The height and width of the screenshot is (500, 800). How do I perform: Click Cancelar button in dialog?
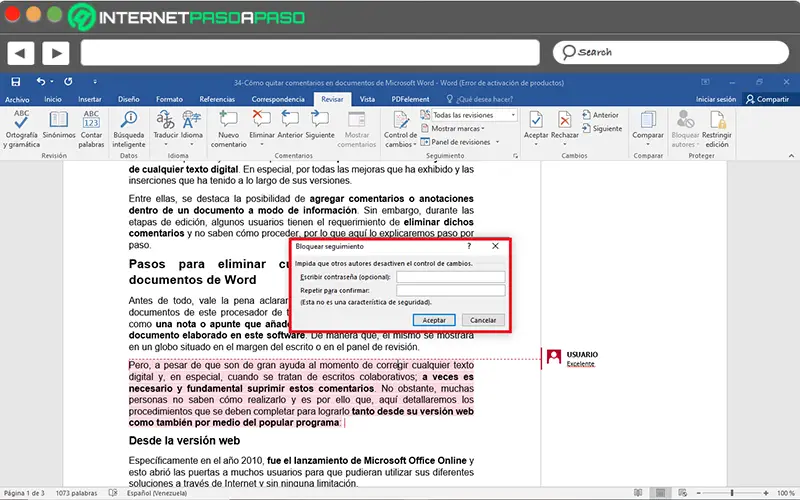tap(483, 320)
